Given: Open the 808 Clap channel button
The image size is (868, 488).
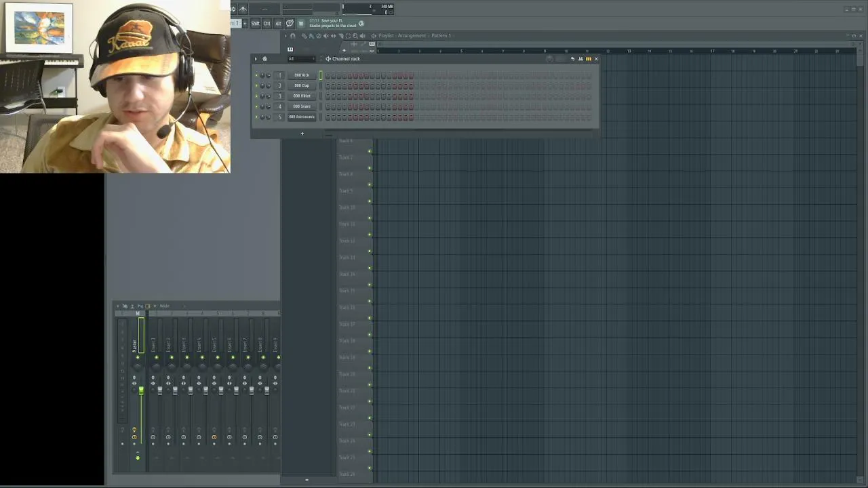Looking at the screenshot, I should [x=302, y=85].
